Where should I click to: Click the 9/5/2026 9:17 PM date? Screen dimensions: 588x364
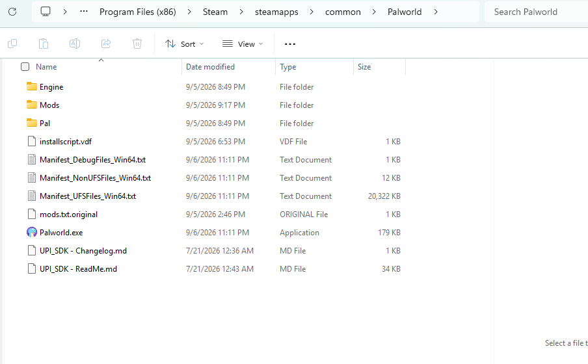(x=216, y=105)
